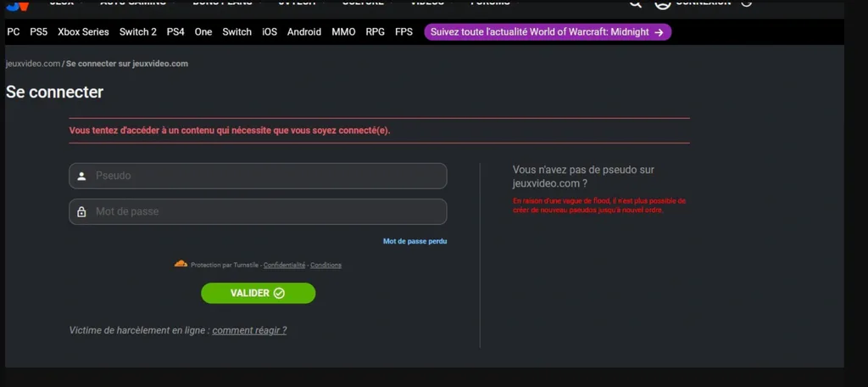Focus the Pseudo username field
868x387 pixels.
[x=258, y=176]
